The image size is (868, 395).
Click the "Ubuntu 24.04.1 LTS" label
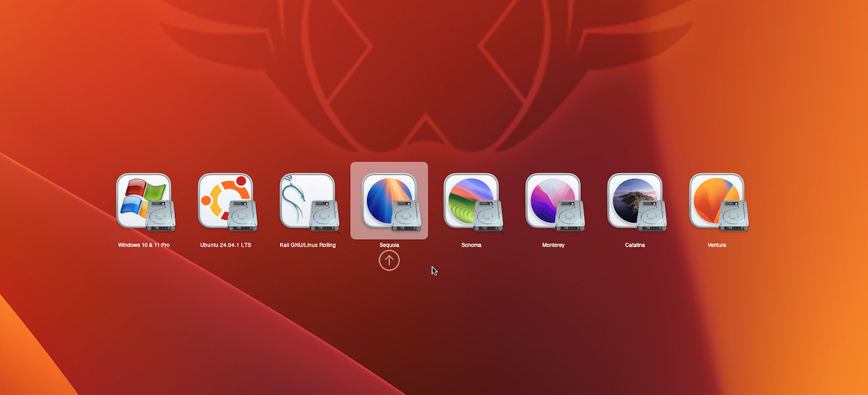225,245
